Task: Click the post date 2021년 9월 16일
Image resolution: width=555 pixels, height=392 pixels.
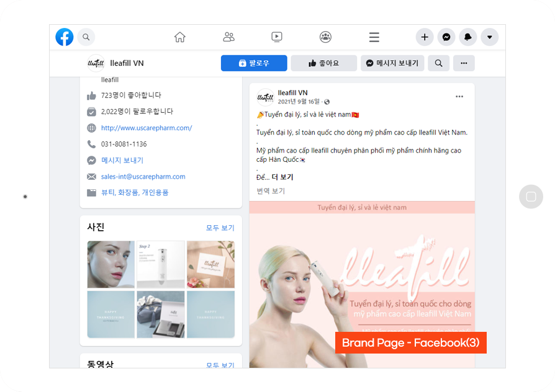Action: pyautogui.click(x=299, y=102)
